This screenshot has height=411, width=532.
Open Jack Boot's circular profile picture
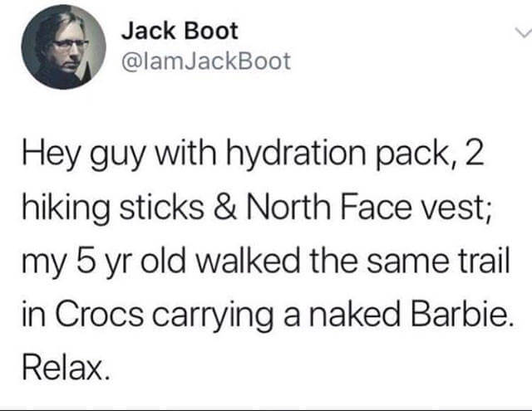tap(63, 46)
